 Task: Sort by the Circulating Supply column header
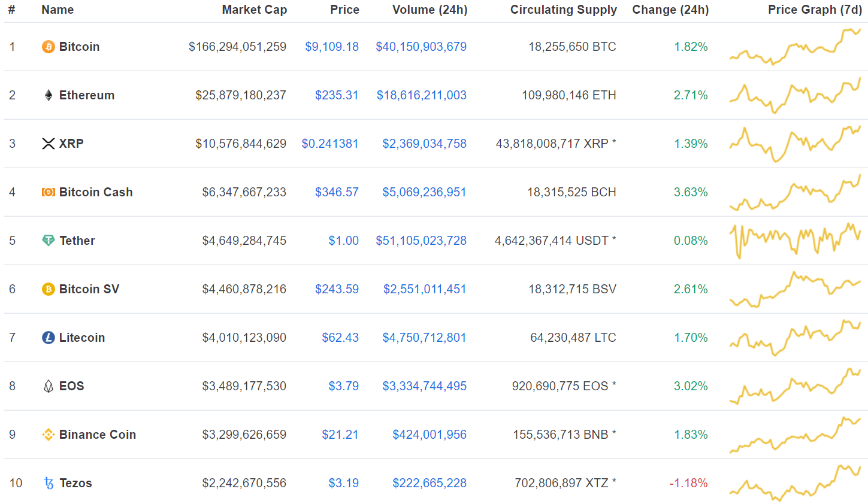pyautogui.click(x=564, y=10)
